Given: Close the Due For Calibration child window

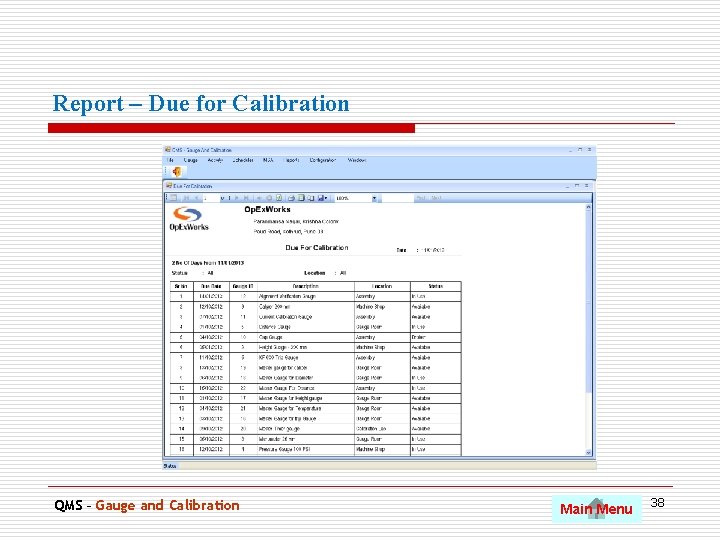Looking at the screenshot, I should [x=586, y=186].
